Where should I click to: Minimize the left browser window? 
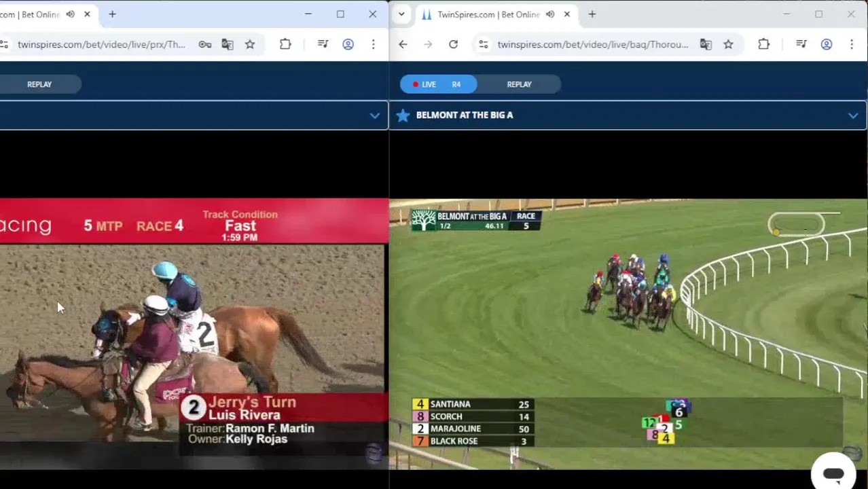click(308, 14)
